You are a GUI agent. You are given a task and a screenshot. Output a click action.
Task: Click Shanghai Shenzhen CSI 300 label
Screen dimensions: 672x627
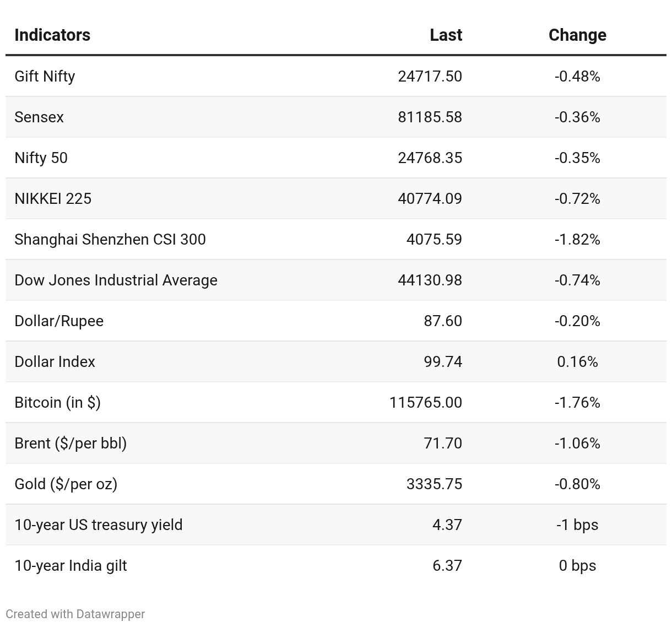(110, 239)
